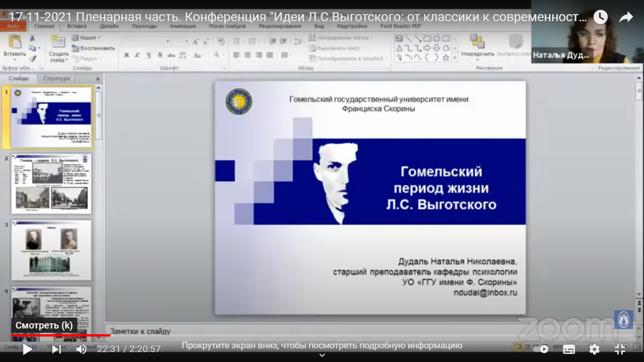This screenshot has height=362, width=644.
Task: Open the font size dropdown
Action: point(181,42)
